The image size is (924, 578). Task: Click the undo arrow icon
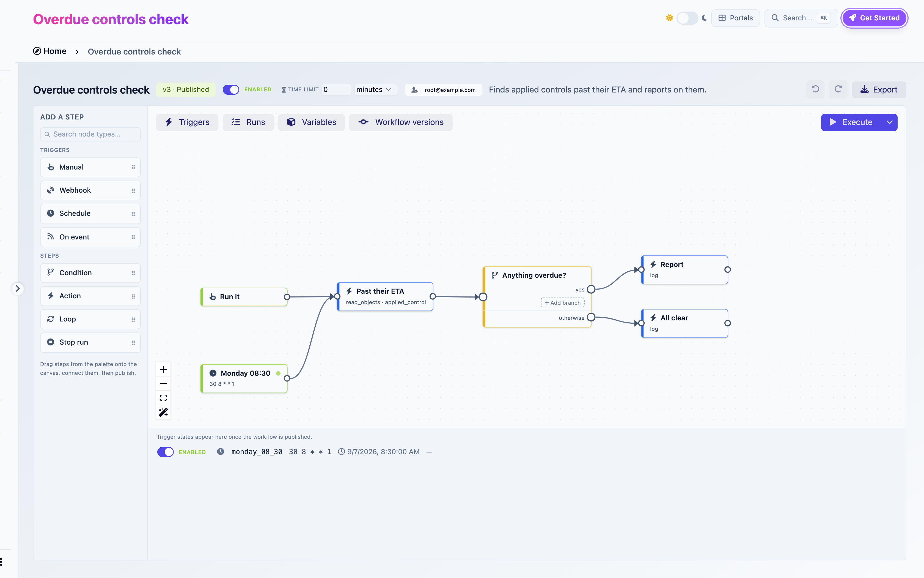[x=815, y=89]
